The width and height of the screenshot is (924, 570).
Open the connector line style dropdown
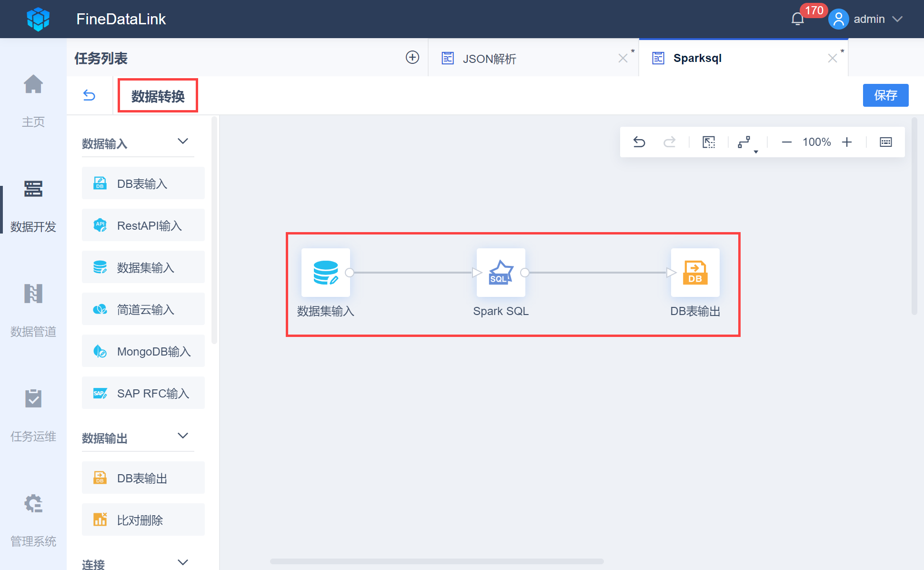pos(745,142)
